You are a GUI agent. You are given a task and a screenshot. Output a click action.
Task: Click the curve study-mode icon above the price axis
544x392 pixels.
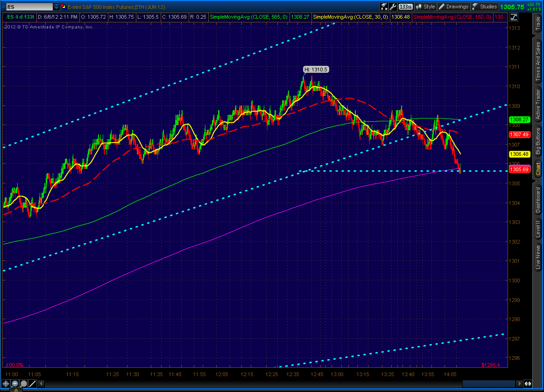[x=514, y=17]
